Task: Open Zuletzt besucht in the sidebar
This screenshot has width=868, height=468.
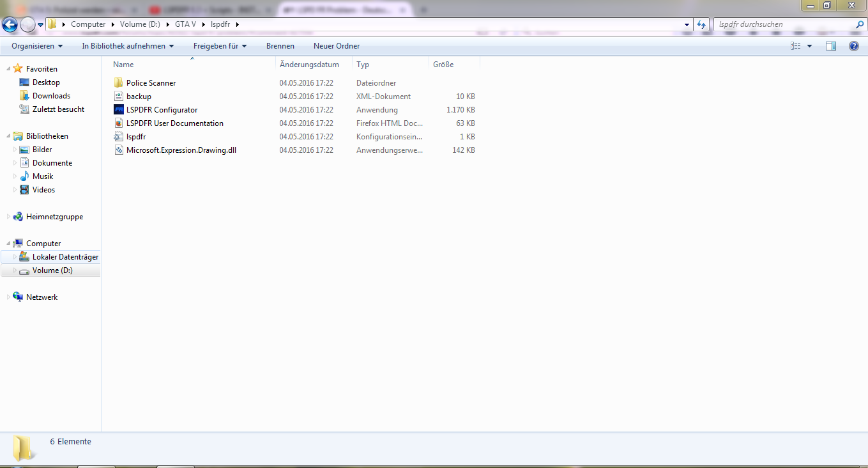Action: [x=58, y=109]
